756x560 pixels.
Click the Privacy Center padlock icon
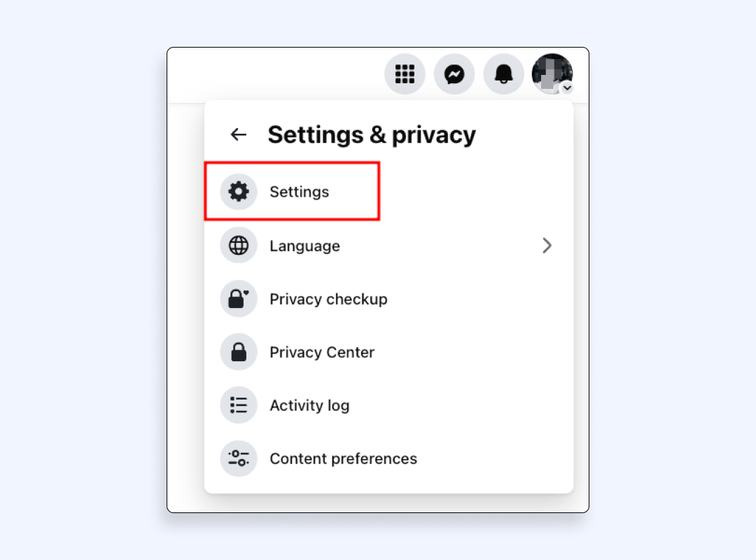(x=239, y=352)
